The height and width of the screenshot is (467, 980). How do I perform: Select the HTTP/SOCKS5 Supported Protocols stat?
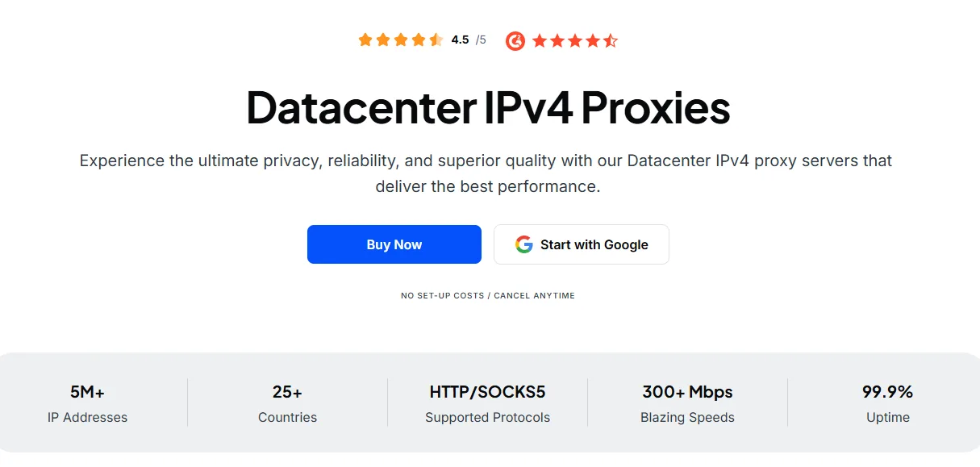pyautogui.click(x=487, y=403)
